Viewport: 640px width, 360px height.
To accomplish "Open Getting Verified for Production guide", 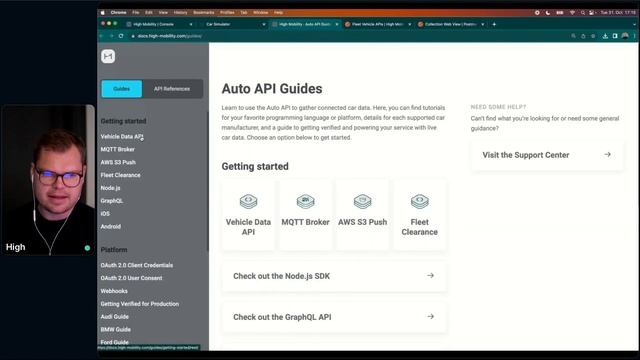I will pos(140,304).
